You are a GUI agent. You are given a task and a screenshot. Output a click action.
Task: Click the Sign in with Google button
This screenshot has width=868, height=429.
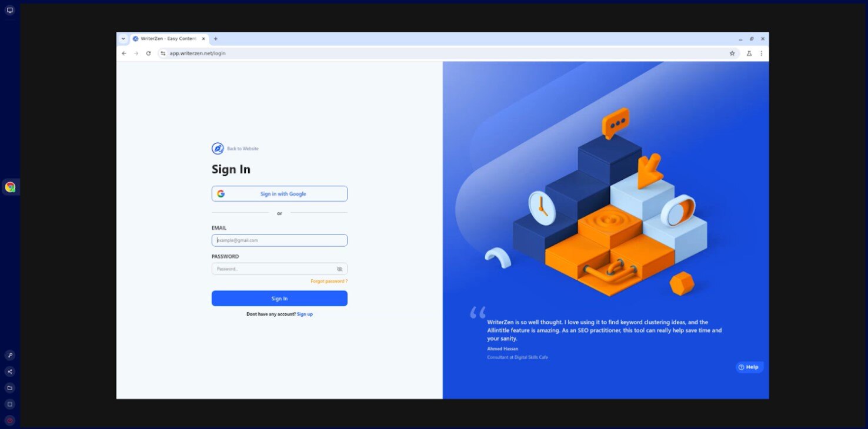(279, 194)
